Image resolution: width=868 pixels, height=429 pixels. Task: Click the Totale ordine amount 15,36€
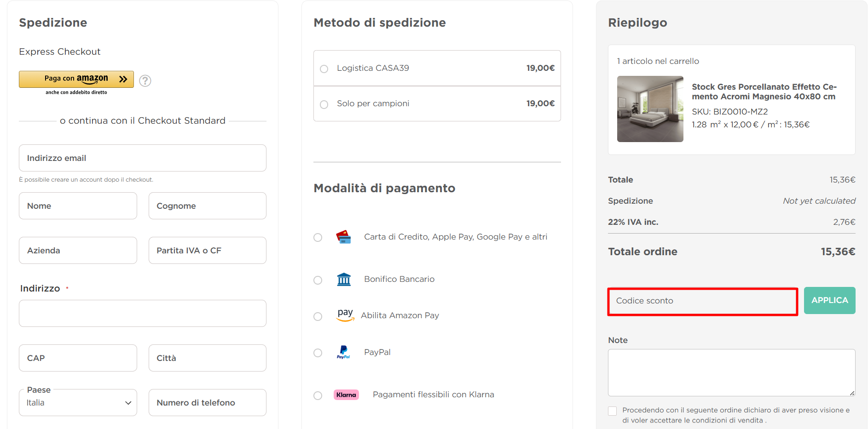tap(838, 252)
